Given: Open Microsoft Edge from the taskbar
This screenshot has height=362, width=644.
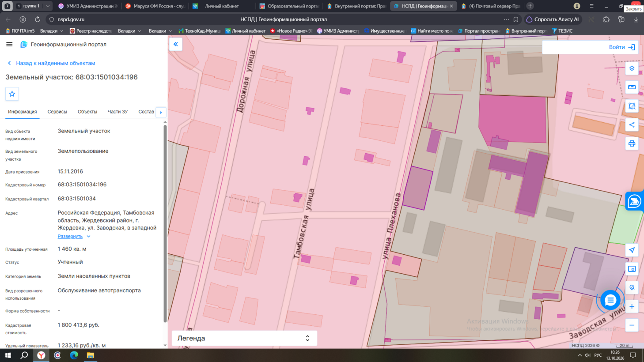Looking at the screenshot, I should click(74, 355).
